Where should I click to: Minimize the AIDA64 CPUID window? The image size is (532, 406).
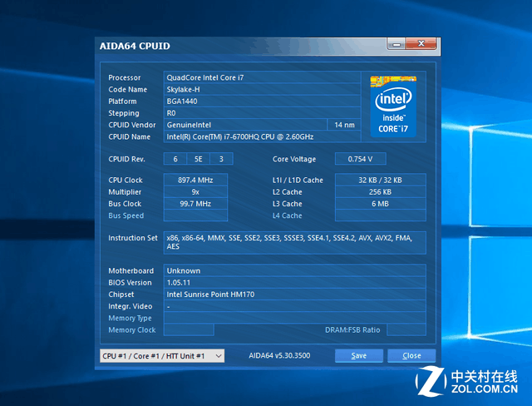[396, 44]
